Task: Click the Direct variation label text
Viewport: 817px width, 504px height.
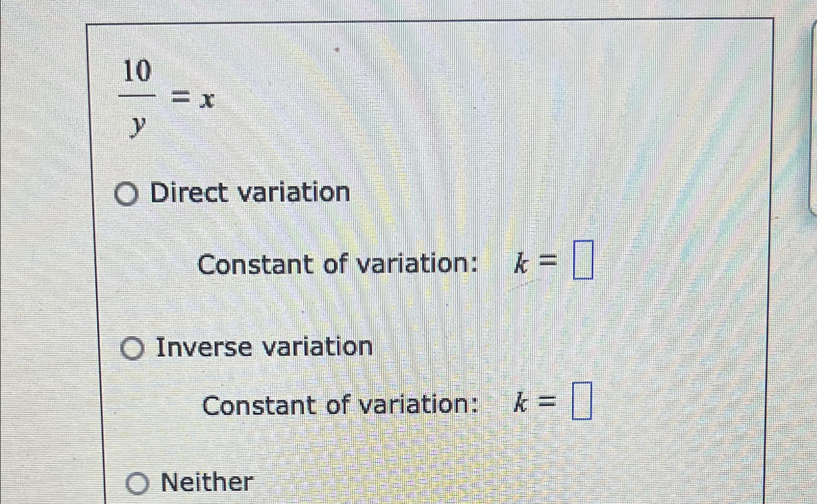Action: coord(250,193)
